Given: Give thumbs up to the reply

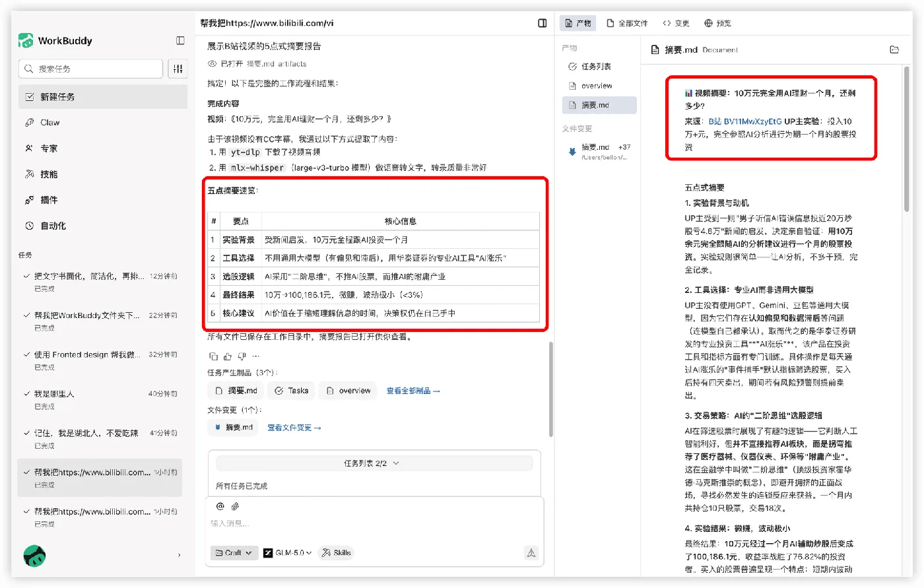Looking at the screenshot, I should (x=228, y=356).
